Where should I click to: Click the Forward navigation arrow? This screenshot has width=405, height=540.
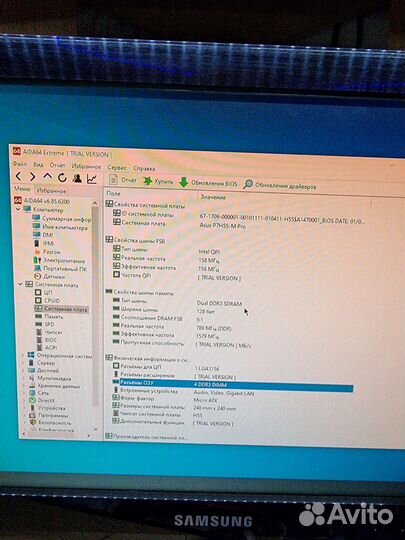click(32, 177)
